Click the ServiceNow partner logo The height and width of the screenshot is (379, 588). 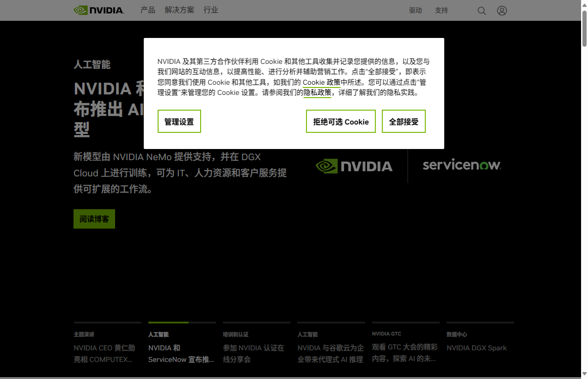pyautogui.click(x=461, y=165)
